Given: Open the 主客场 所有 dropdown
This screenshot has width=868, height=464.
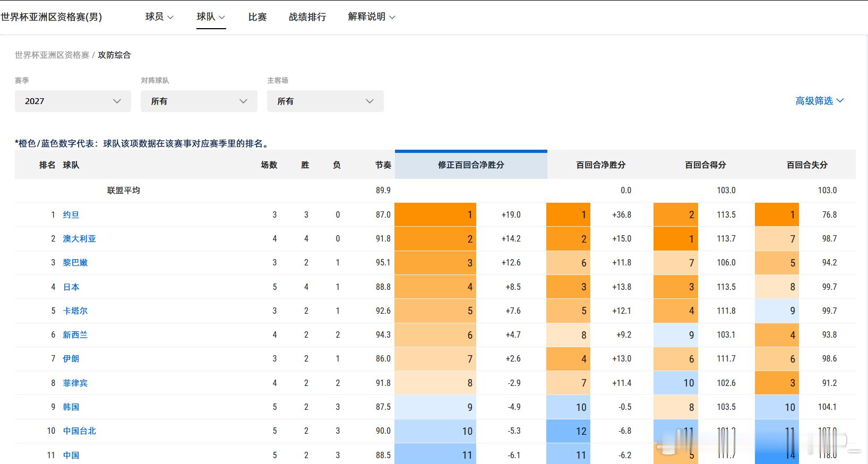Looking at the screenshot, I should [325, 101].
